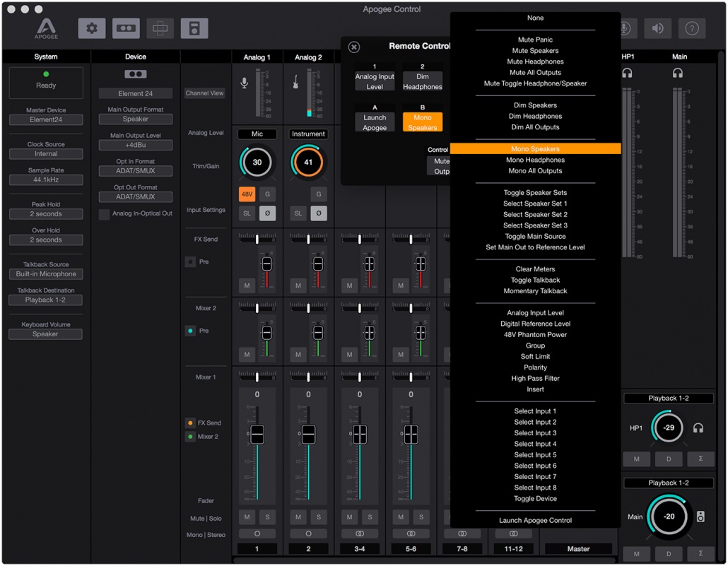Open the remote control toolbar icon
The width and height of the screenshot is (728, 566).
(194, 28)
